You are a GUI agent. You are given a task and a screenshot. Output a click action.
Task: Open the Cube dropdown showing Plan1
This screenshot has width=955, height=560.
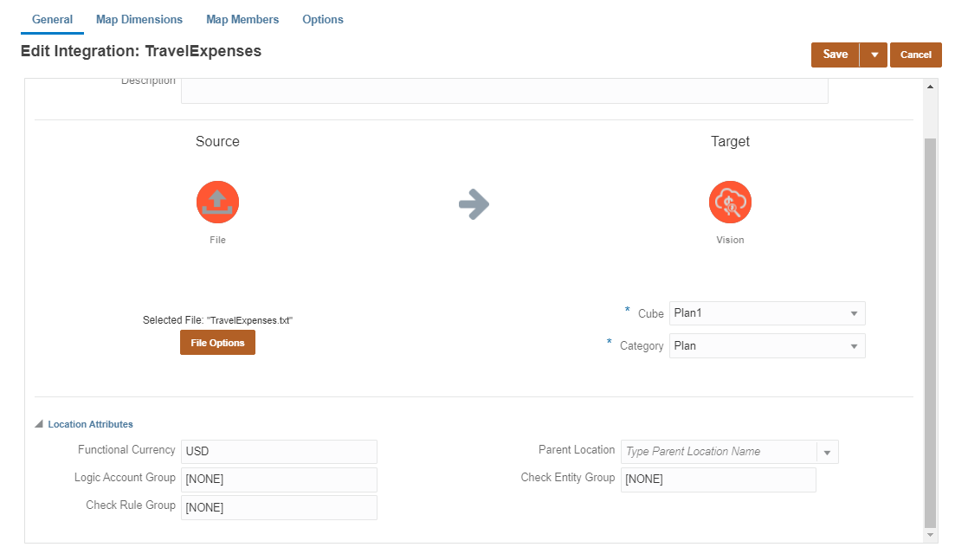tap(853, 312)
